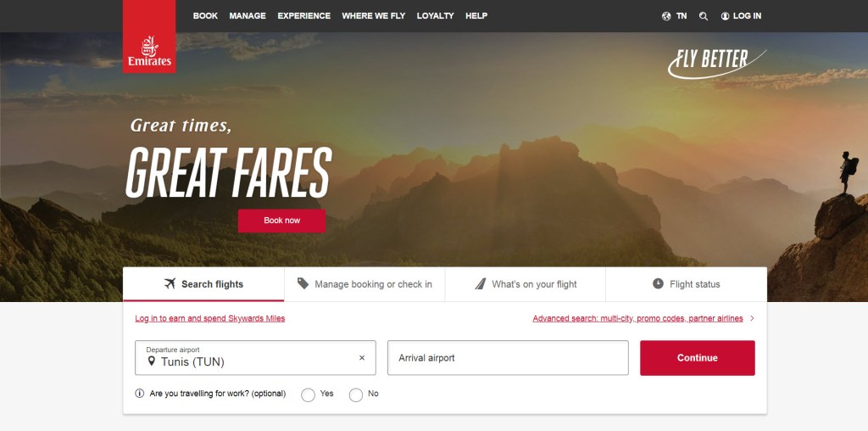Open the BOOK navigation menu
Viewport: 868px width, 431px height.
coord(205,16)
